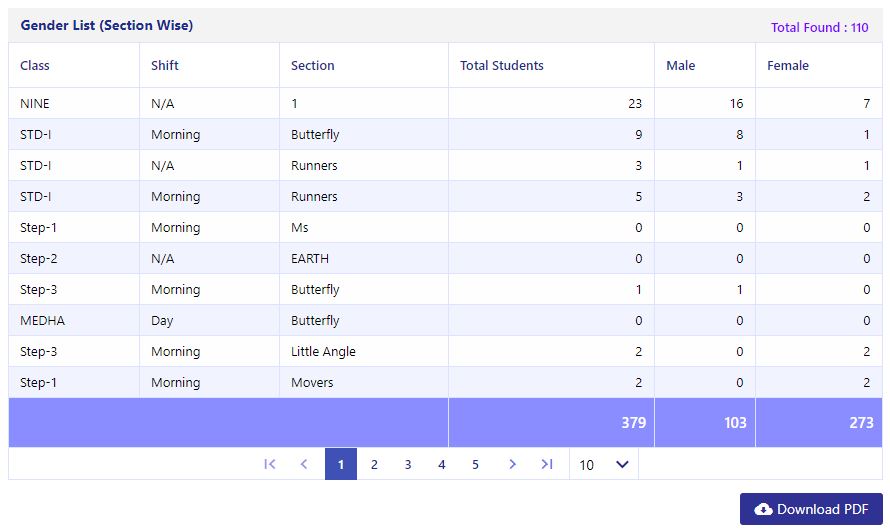This screenshot has width=890, height=530.
Task: Select the rows-per-page value 10
Action: tap(586, 465)
